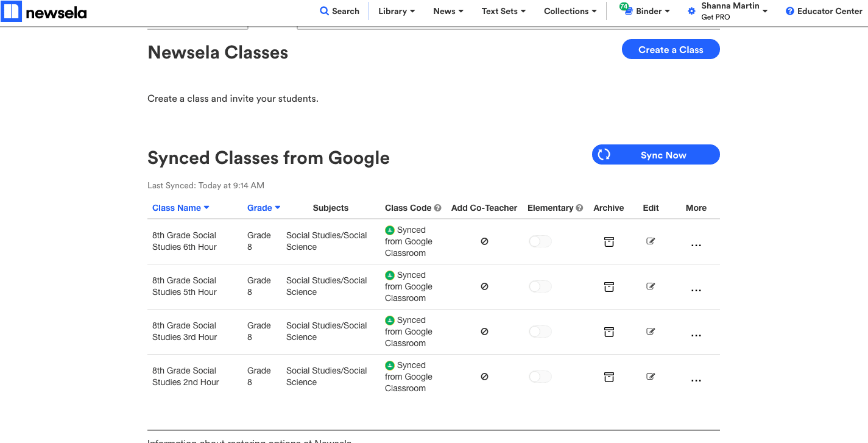
Task: Toggle Elementary for the 6th Hour class
Action: (x=540, y=242)
